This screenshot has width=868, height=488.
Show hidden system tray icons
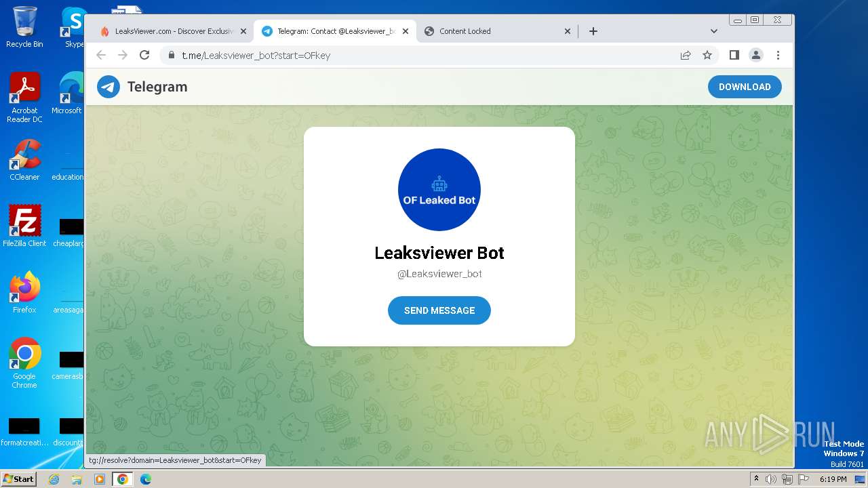pos(757,479)
